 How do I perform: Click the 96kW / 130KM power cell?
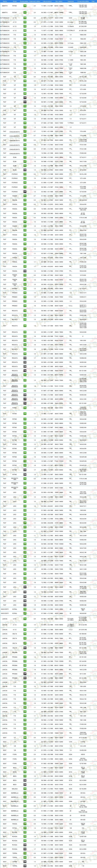pyautogui.click(x=59, y=12)
